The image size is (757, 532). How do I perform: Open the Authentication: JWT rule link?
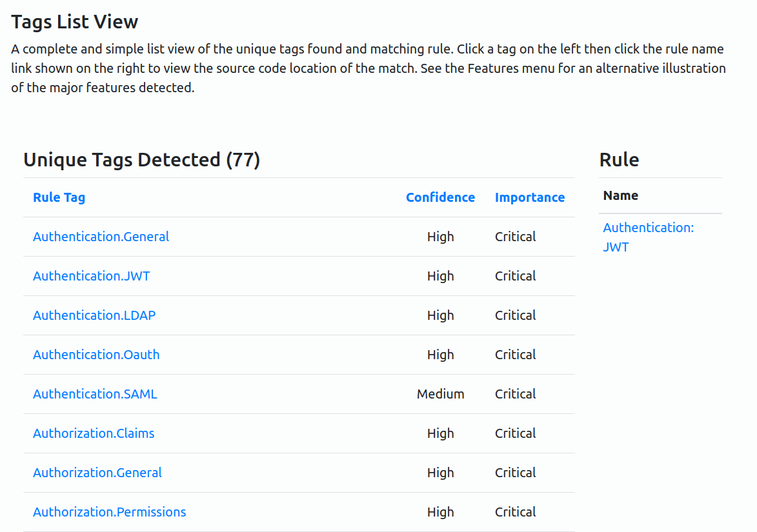tap(648, 237)
